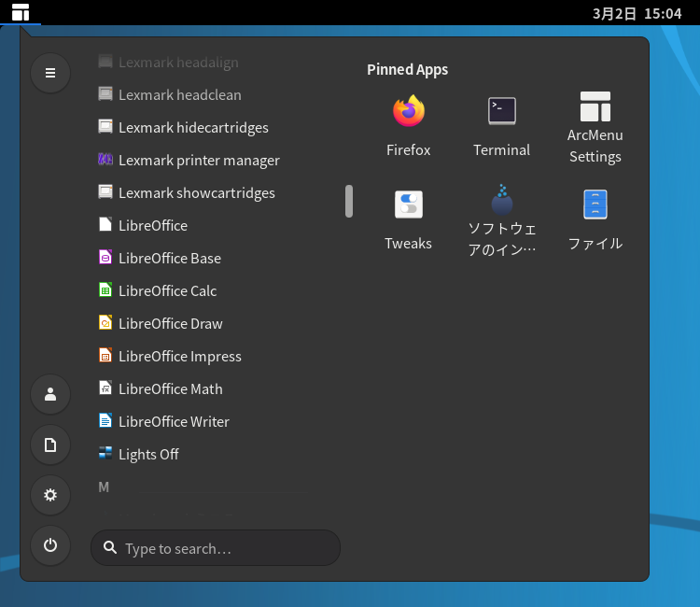Select Lexmark showcartridges label
Image resolution: width=700 pixels, height=607 pixels.
[197, 193]
